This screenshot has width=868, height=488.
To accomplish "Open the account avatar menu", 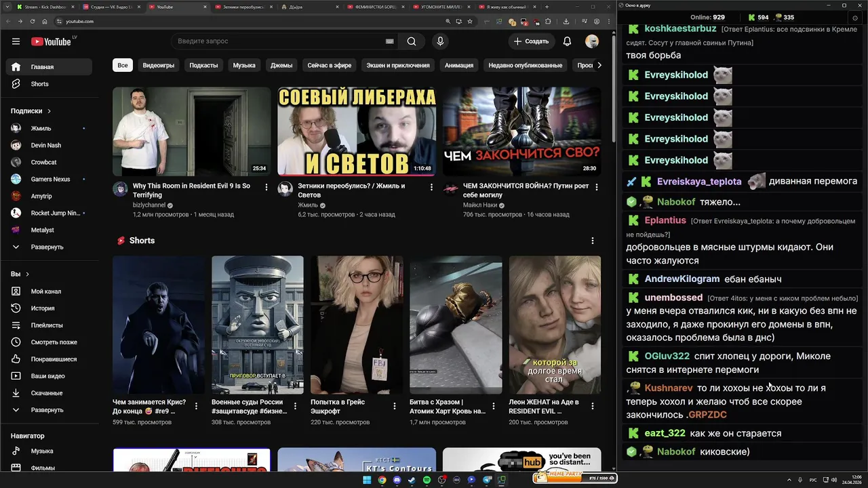I will tap(592, 41).
